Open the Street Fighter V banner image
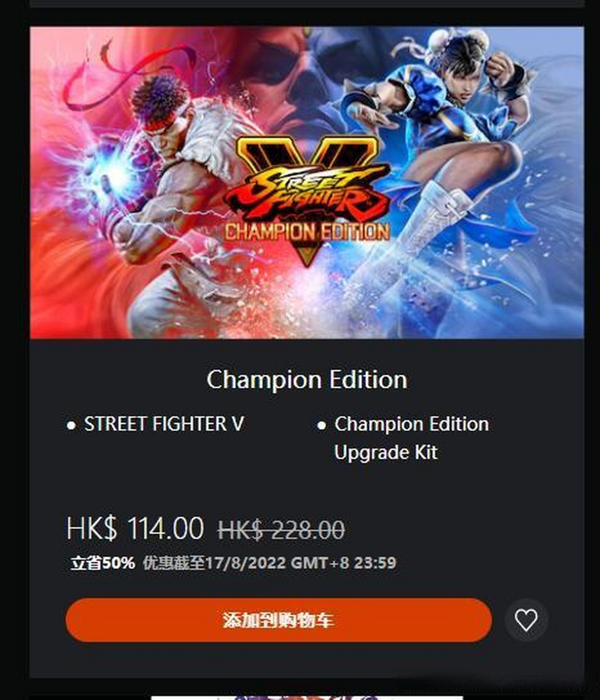The height and width of the screenshot is (700, 600). pos(307,183)
